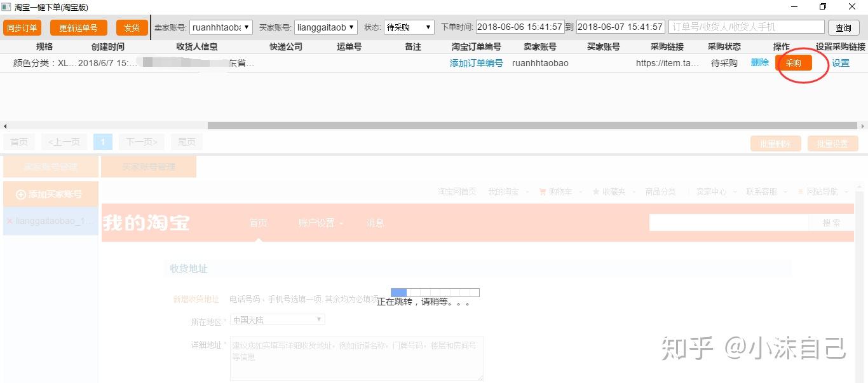Click the 同步订单 button
Viewport: 868px width, 383px height.
tap(22, 28)
